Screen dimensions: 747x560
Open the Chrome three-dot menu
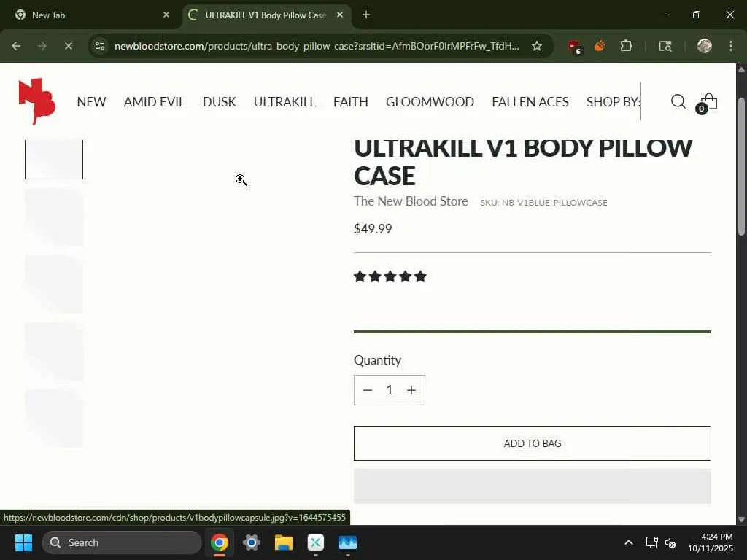731,46
